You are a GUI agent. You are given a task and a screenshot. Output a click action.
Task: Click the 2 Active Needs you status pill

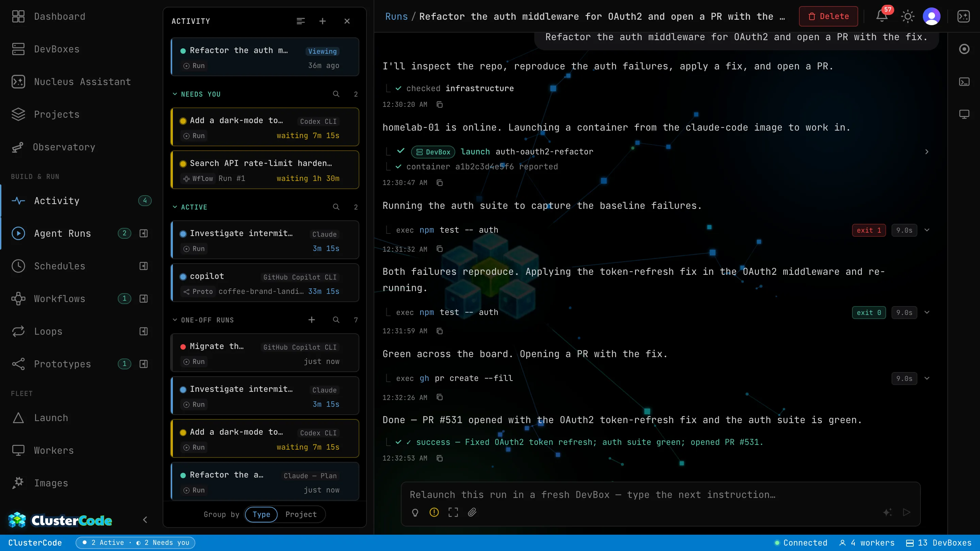(x=135, y=542)
